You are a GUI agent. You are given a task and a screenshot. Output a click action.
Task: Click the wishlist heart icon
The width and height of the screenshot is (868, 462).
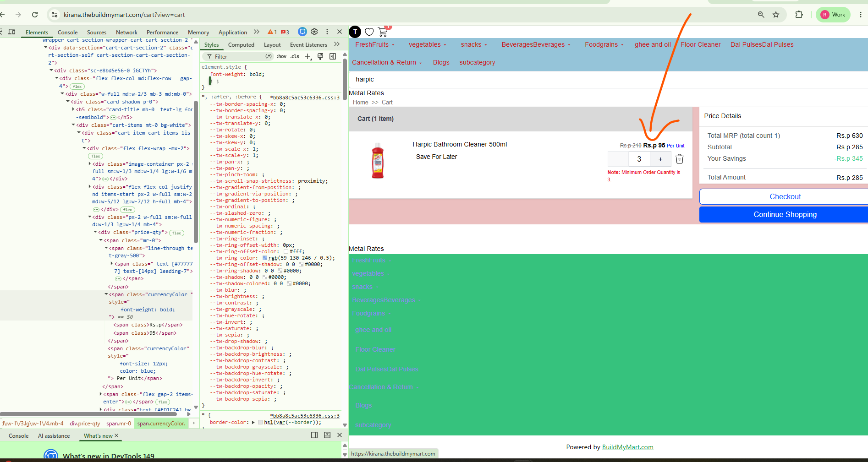coord(369,32)
